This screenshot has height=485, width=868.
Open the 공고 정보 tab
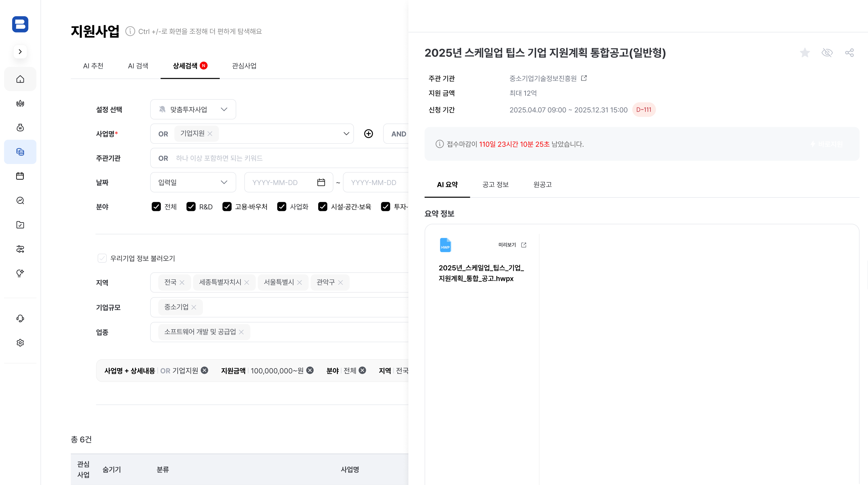coord(495,184)
